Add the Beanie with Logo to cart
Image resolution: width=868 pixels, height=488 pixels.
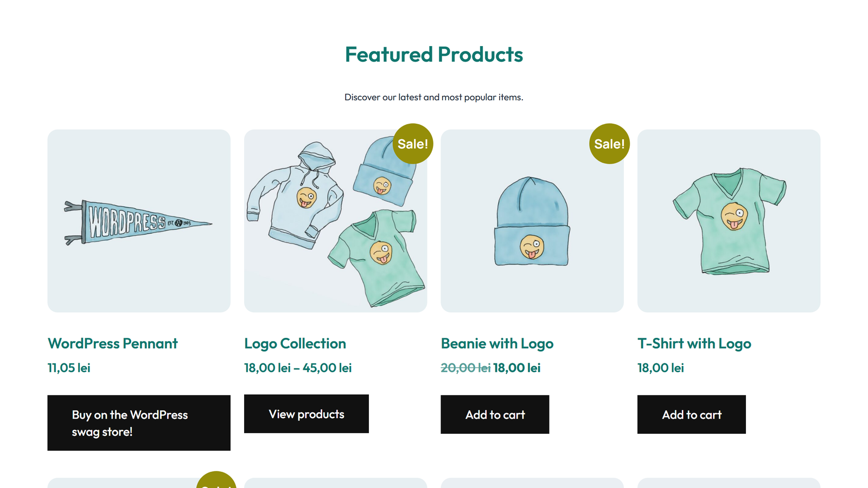pos(495,414)
